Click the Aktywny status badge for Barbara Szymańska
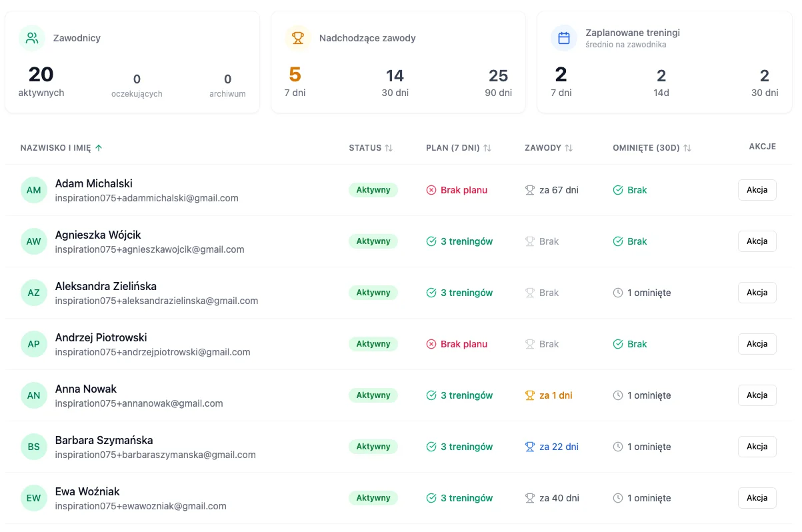 point(373,447)
